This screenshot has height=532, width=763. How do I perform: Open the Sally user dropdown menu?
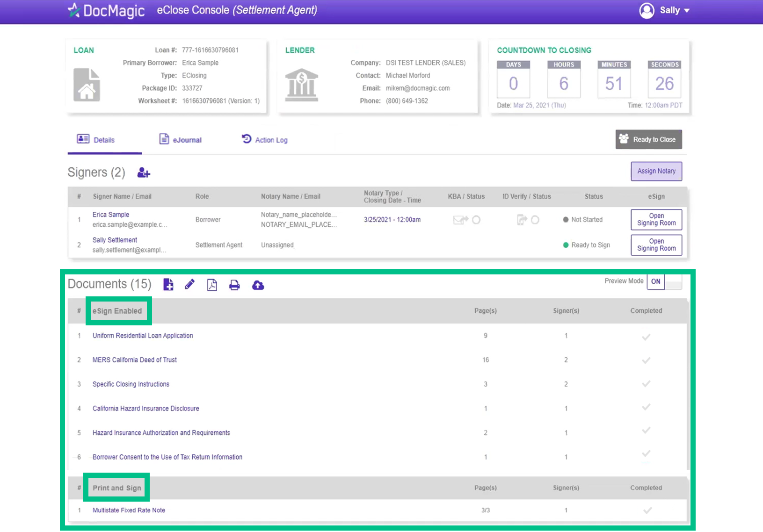[x=675, y=10]
